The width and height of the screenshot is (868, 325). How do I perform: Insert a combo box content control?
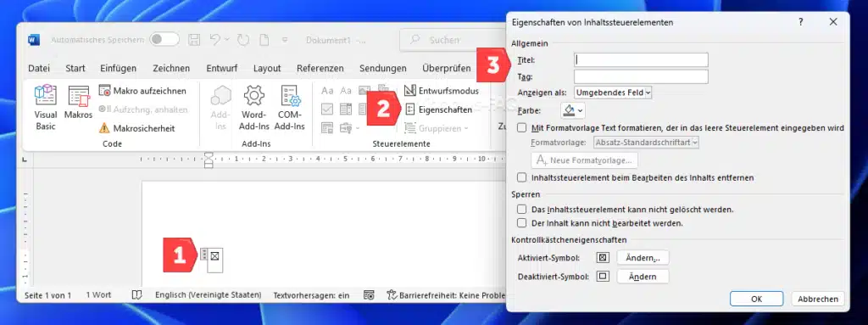tap(346, 109)
